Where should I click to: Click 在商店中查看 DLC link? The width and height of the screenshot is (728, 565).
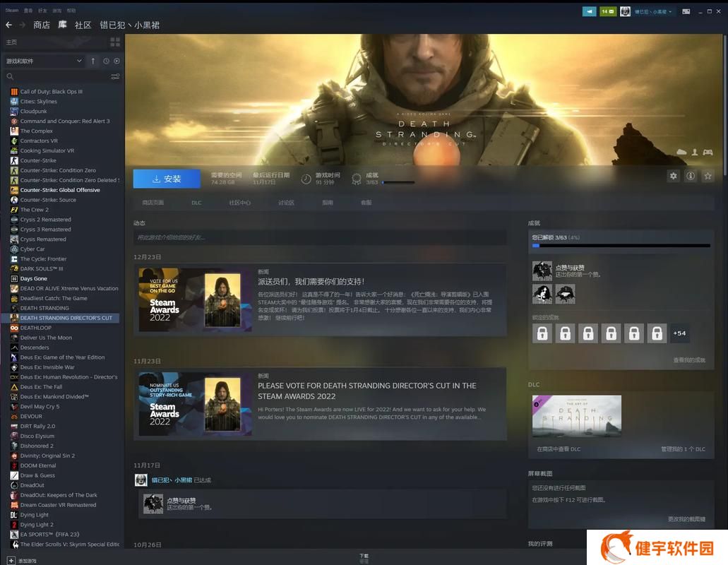tap(559, 449)
